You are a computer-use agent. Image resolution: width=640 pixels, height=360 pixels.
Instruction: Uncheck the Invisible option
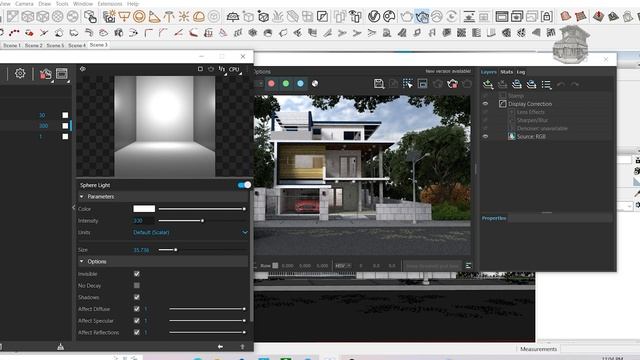(x=137, y=274)
